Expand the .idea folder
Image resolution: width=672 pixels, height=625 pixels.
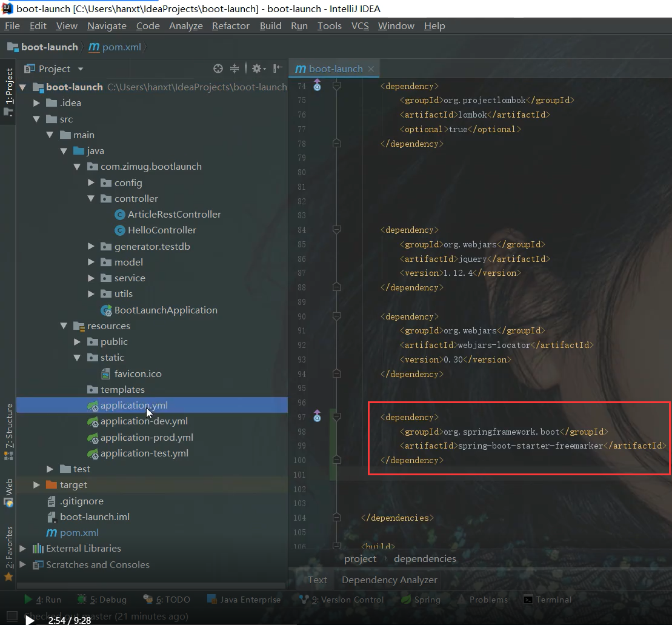point(36,103)
